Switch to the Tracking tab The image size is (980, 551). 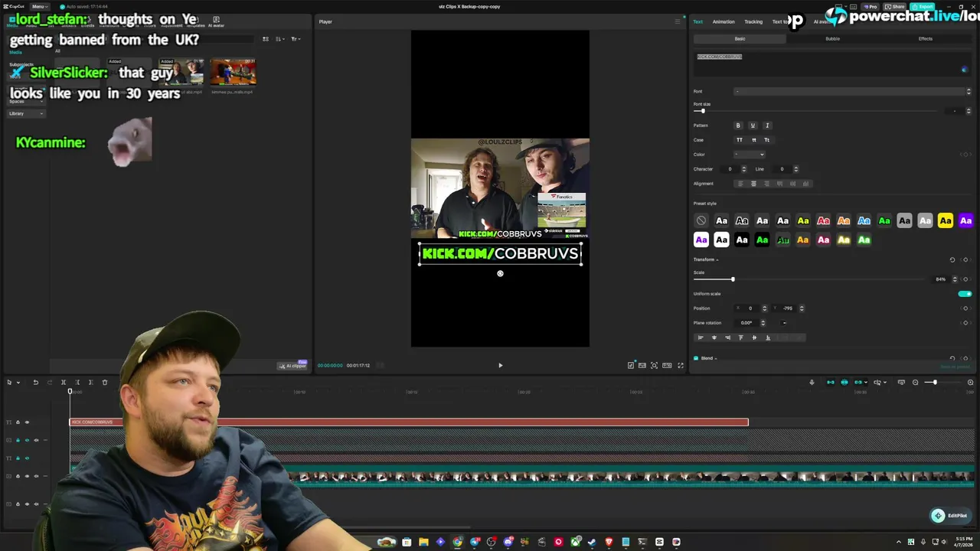click(x=753, y=21)
